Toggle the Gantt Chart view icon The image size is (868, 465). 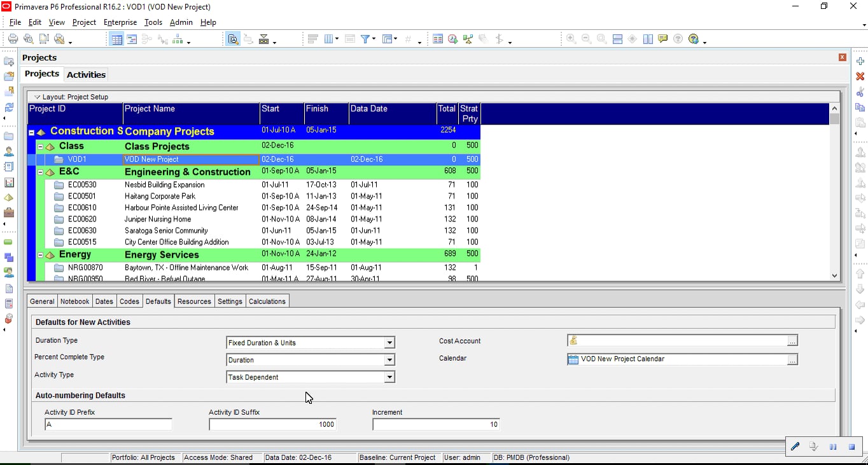pos(132,39)
